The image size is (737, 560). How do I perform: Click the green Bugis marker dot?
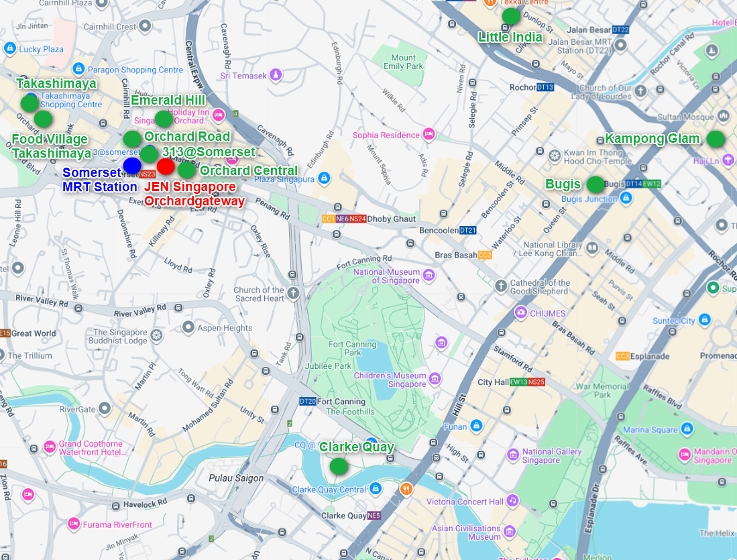click(x=595, y=184)
